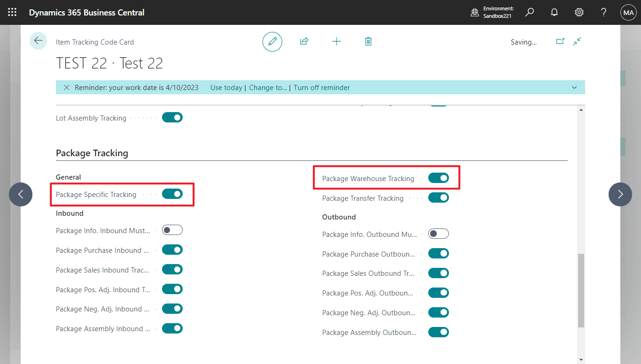
Task: Expand the work date reminder banner
Action: 574,87
